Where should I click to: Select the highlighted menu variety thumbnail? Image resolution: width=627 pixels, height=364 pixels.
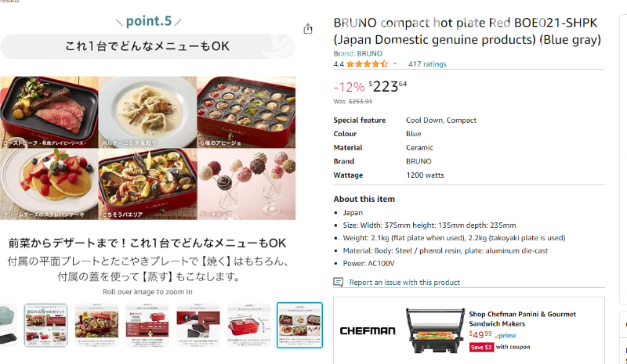[x=299, y=325]
